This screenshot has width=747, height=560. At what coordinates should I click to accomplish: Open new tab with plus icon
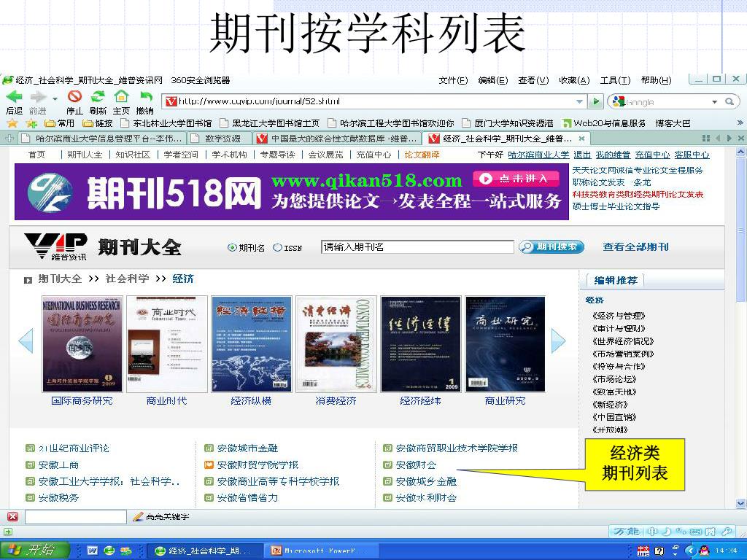(x=9, y=139)
